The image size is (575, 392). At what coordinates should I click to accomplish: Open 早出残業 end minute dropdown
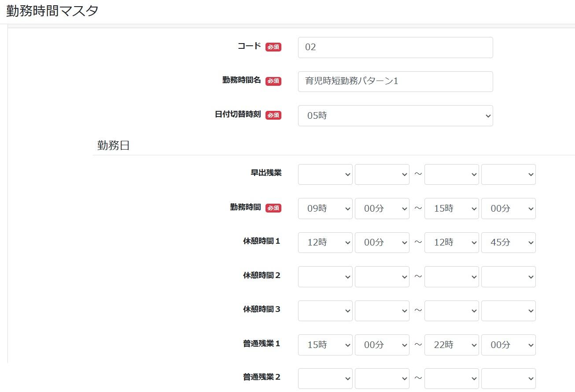point(508,174)
